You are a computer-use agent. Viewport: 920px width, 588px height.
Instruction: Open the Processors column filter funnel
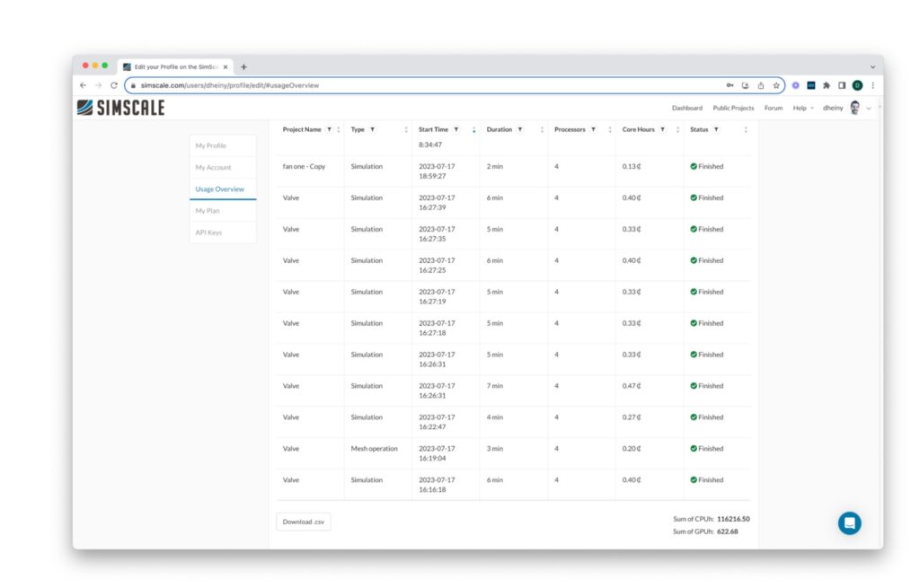coord(594,129)
